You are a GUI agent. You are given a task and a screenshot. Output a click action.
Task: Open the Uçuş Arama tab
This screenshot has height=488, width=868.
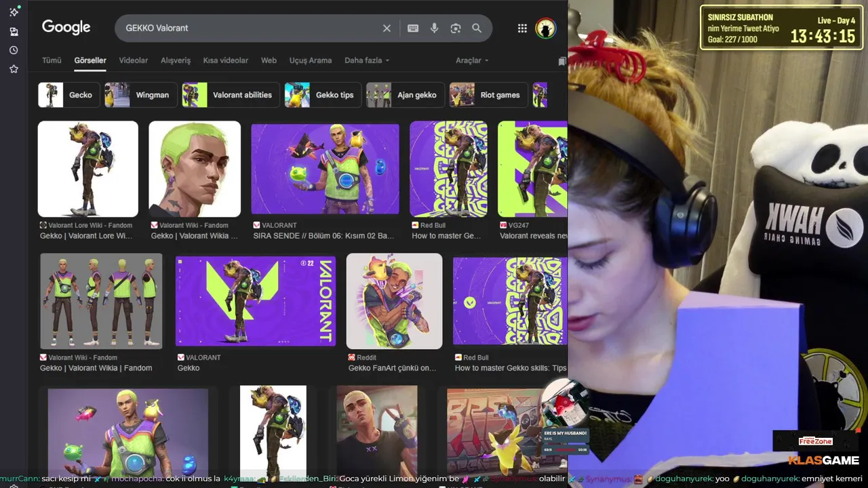click(x=311, y=60)
